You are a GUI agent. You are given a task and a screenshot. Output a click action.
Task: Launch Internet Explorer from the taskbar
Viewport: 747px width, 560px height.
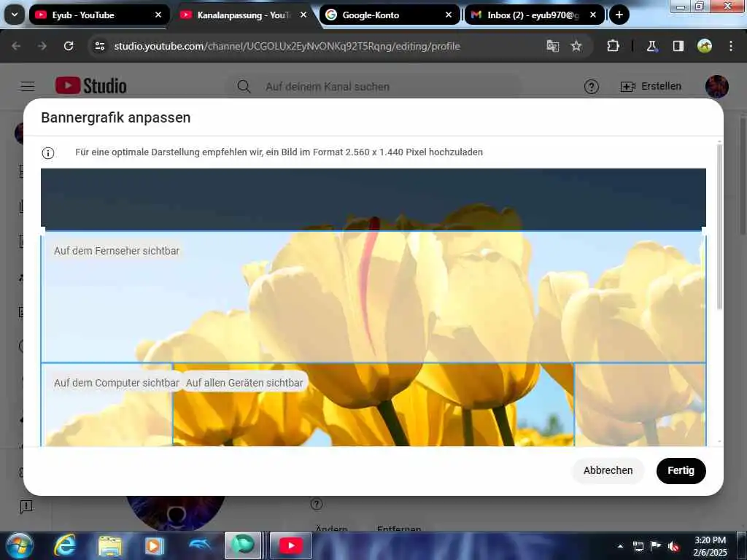click(64, 545)
